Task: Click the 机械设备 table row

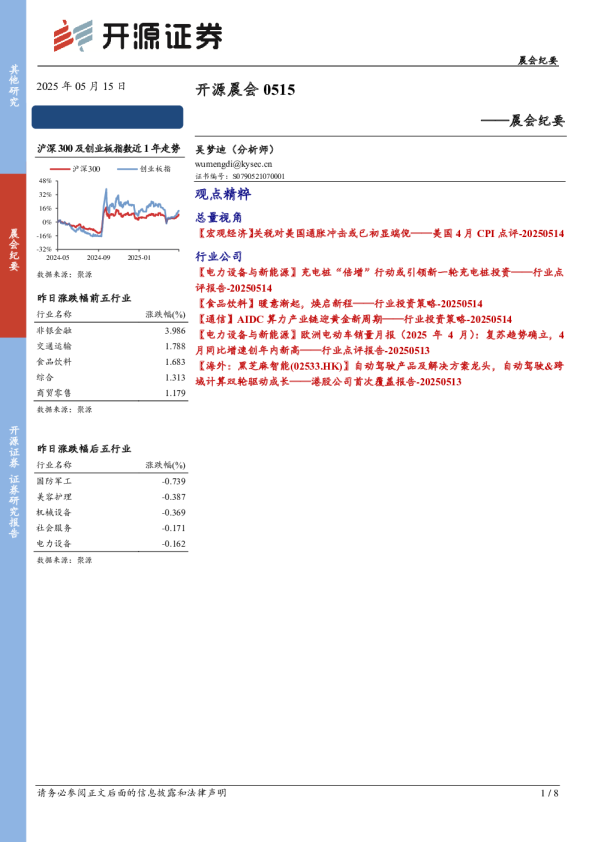Action: pyautogui.click(x=111, y=513)
